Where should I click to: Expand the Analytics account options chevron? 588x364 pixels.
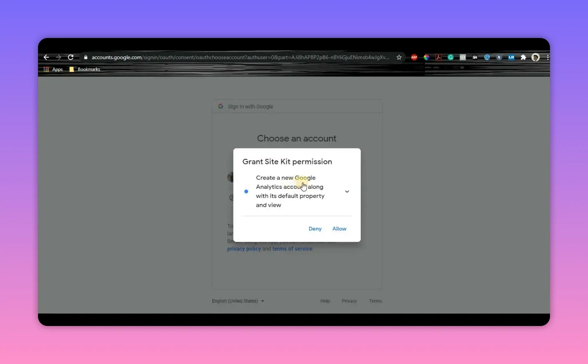pos(347,191)
